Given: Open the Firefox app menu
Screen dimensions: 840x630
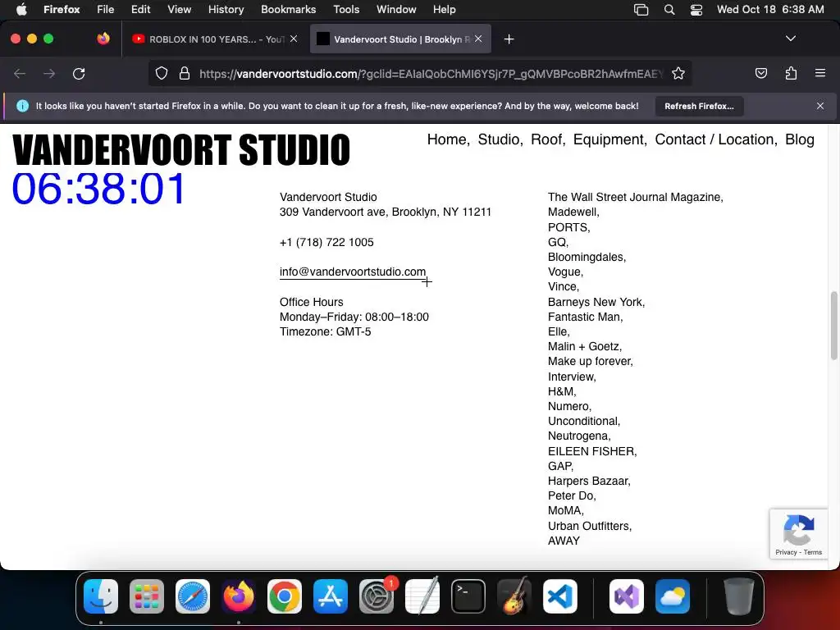Looking at the screenshot, I should (x=62, y=9).
